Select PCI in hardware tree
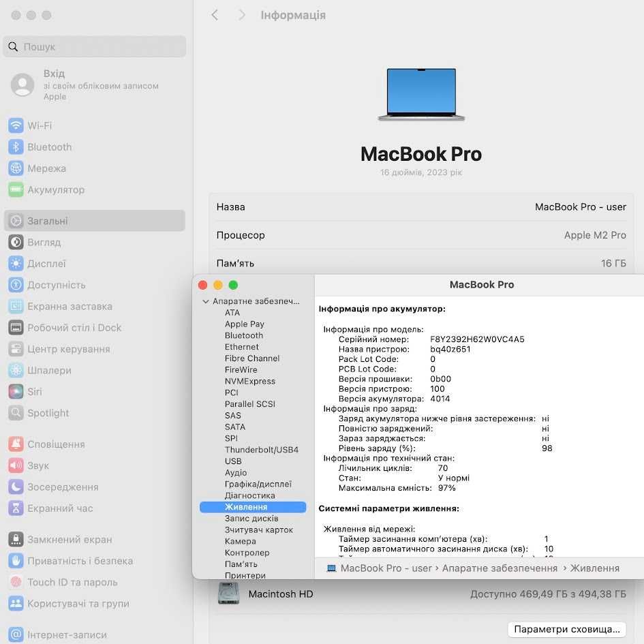This screenshot has height=644, width=644. tap(231, 393)
